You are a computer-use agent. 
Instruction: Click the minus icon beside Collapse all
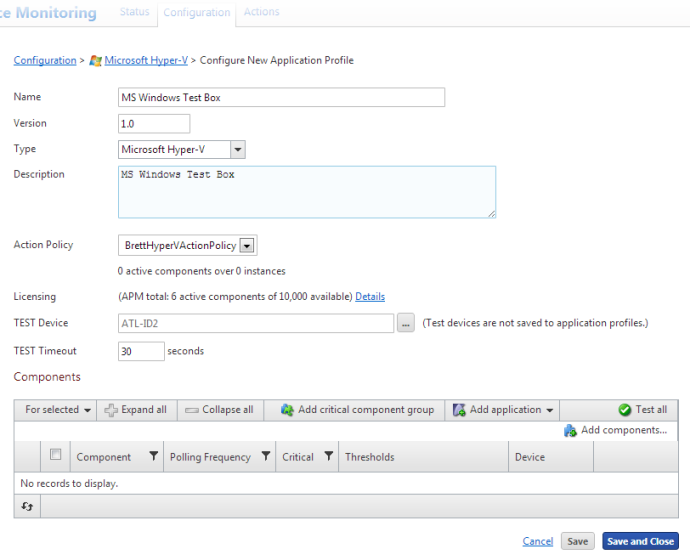click(x=191, y=410)
